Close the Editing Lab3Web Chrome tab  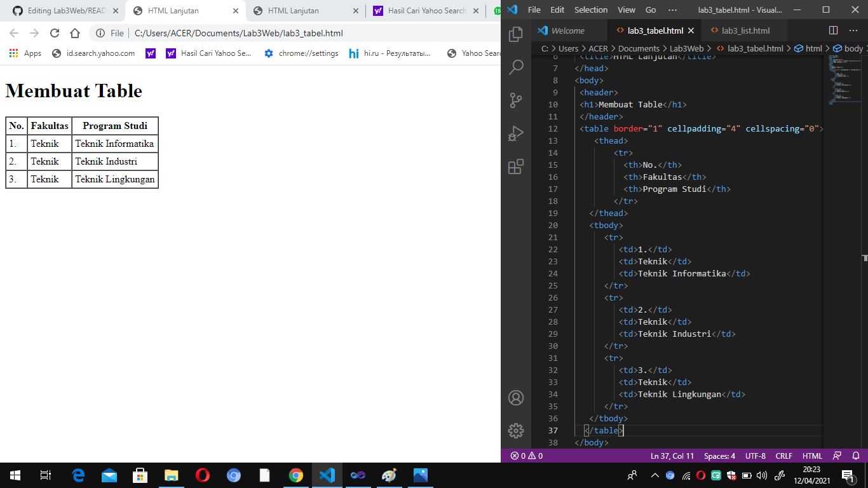pos(115,11)
